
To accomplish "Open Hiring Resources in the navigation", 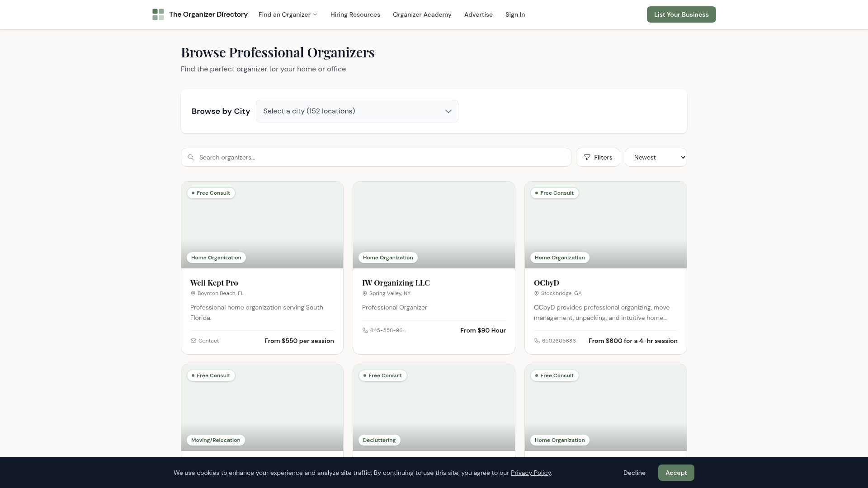I will point(355,14).
